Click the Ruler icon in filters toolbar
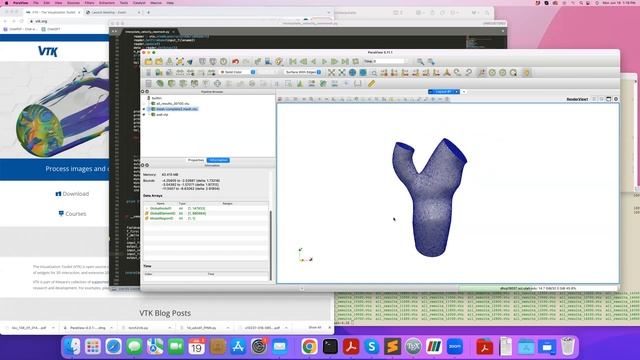 click(x=371, y=84)
